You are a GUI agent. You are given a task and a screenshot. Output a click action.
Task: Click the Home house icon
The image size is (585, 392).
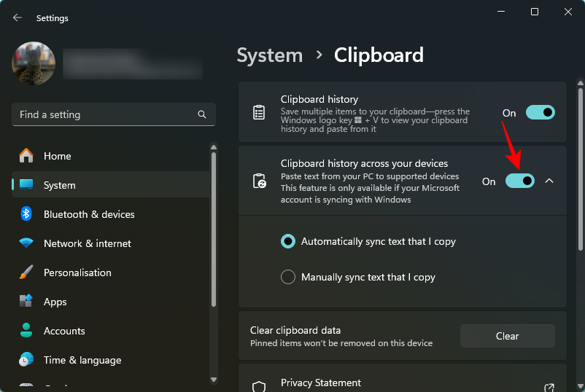26,155
